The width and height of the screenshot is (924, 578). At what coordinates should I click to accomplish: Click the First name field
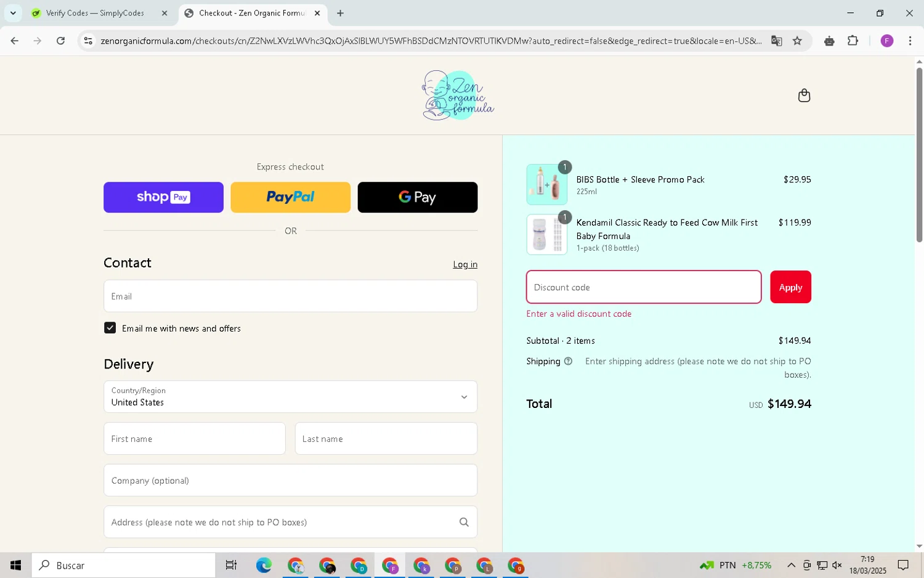194,439
